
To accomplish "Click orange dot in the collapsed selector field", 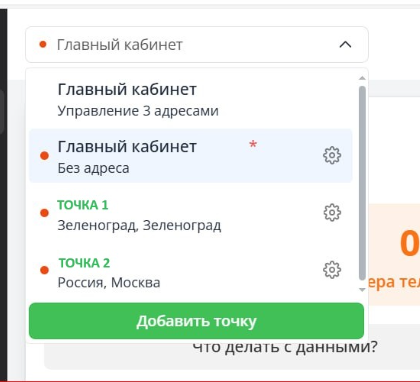I will (x=43, y=44).
